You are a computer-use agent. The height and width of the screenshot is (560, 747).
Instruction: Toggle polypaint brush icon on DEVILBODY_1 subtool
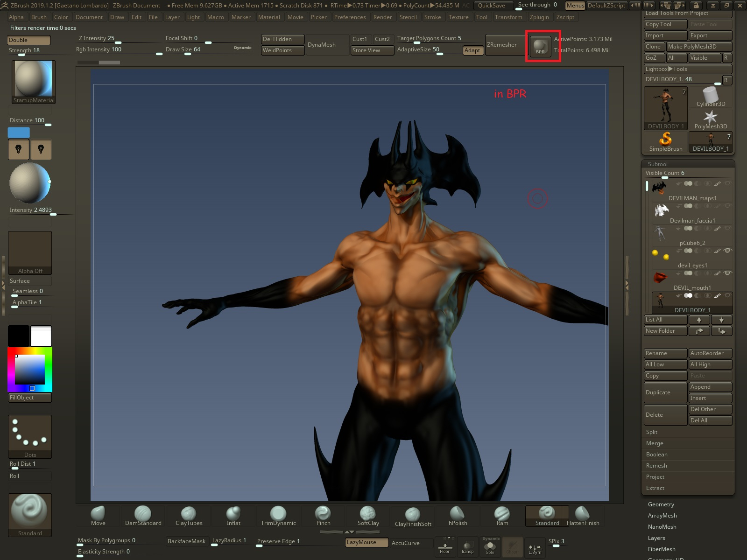pos(718,295)
